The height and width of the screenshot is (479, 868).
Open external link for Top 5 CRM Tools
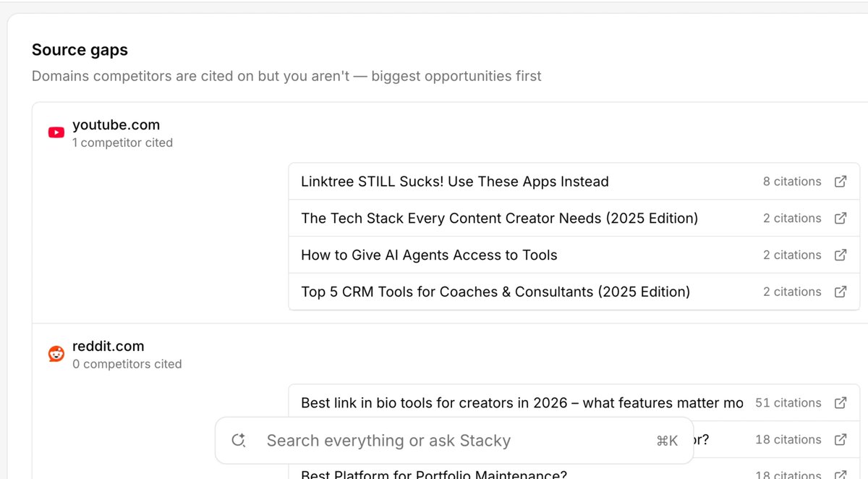pos(841,292)
